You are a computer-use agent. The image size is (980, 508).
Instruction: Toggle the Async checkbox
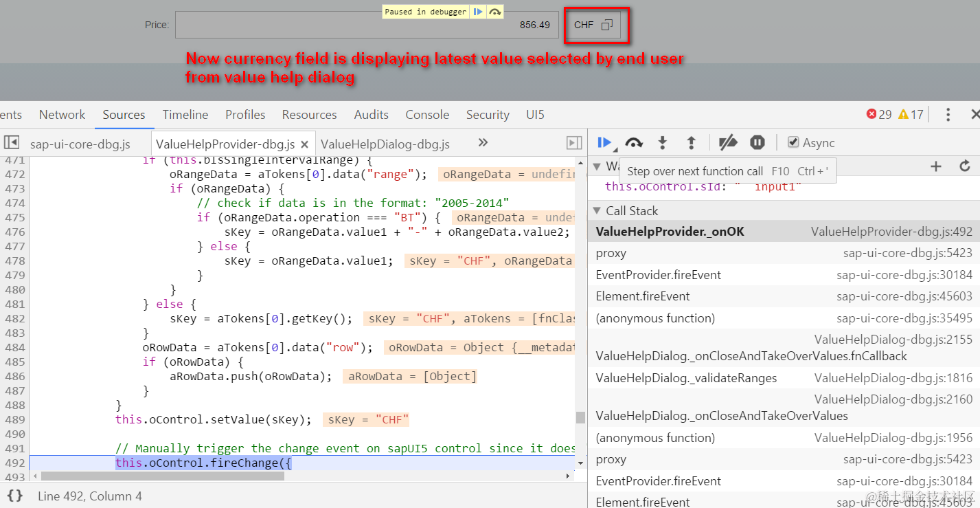click(x=793, y=142)
